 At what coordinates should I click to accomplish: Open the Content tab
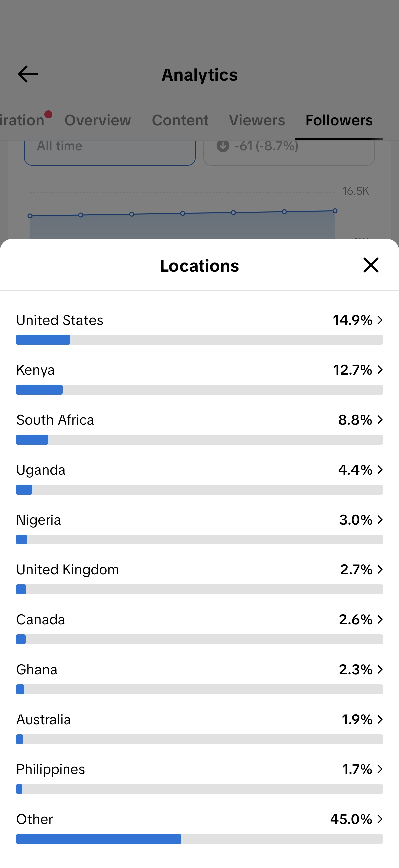[180, 120]
